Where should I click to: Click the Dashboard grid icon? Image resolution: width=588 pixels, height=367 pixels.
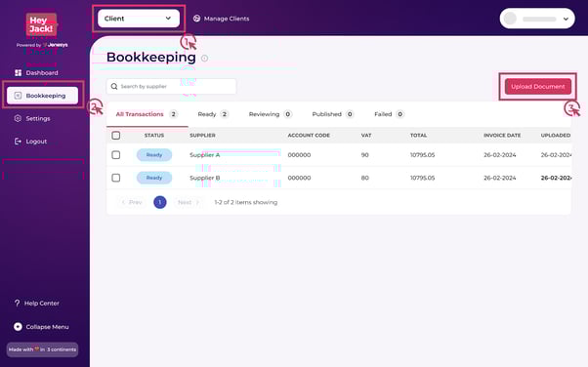[x=18, y=73]
